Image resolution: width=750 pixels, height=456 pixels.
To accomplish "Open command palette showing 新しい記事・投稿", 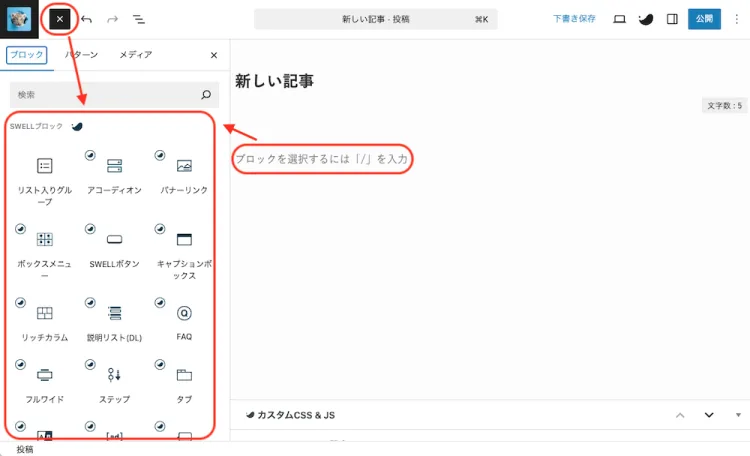I will pos(375,19).
